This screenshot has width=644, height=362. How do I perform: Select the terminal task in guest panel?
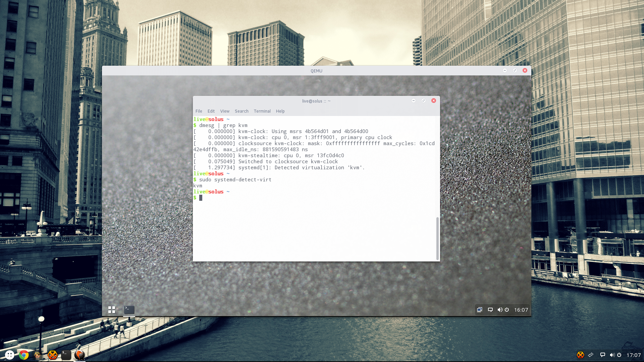coord(129,310)
